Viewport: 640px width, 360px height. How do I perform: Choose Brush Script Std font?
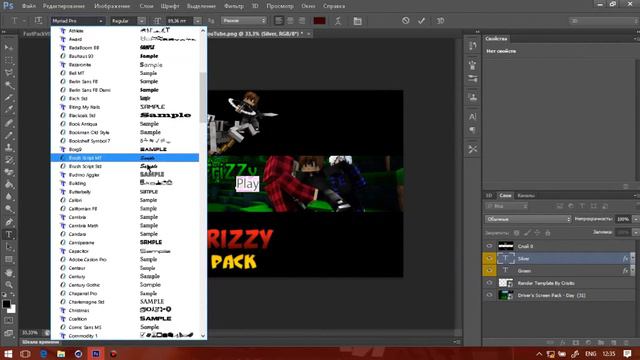tap(125, 166)
